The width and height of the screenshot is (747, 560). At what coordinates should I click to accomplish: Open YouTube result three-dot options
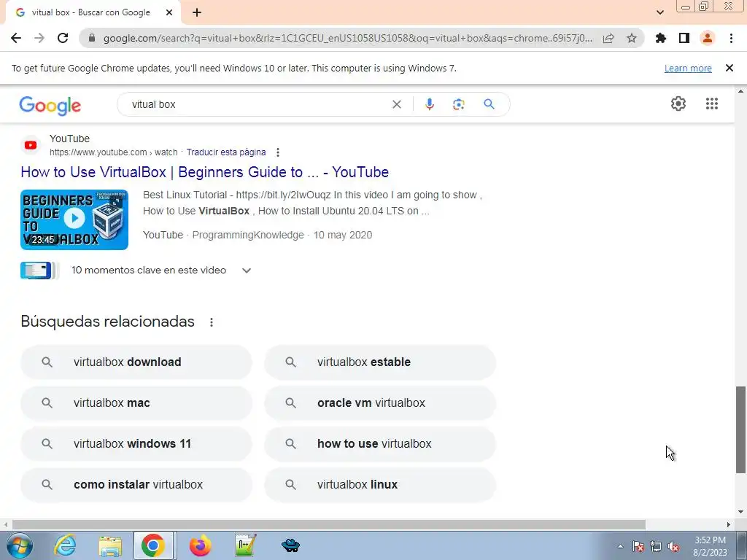coord(278,152)
